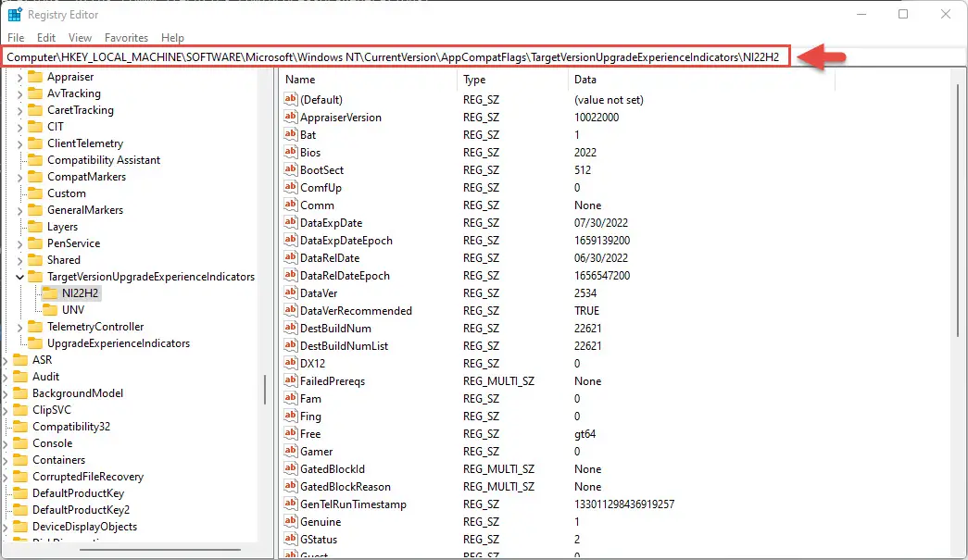
Task: Expand the TelemetryController key
Action: (x=19, y=327)
